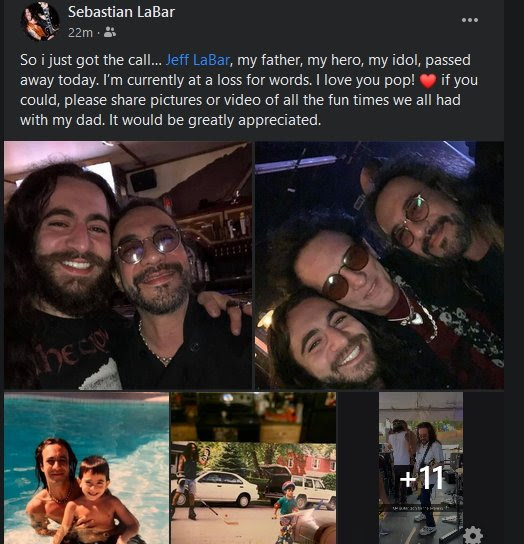
Task: Click Sebastian LaBar's profile picture avatar
Action: click(39, 21)
